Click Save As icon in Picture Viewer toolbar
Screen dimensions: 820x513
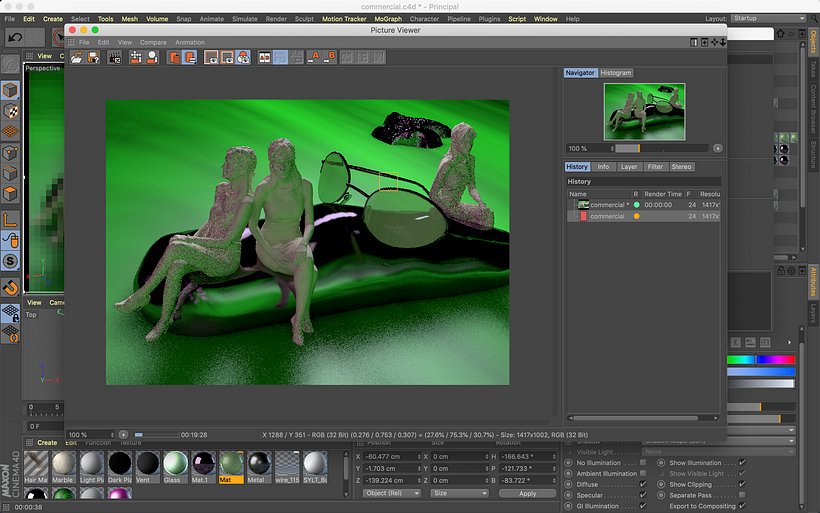pyautogui.click(x=93, y=58)
